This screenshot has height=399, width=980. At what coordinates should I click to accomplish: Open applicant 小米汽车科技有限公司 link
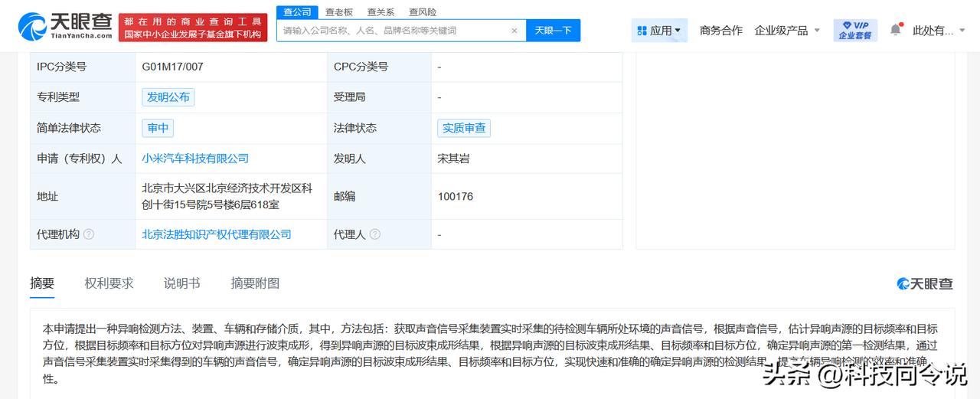(195, 159)
